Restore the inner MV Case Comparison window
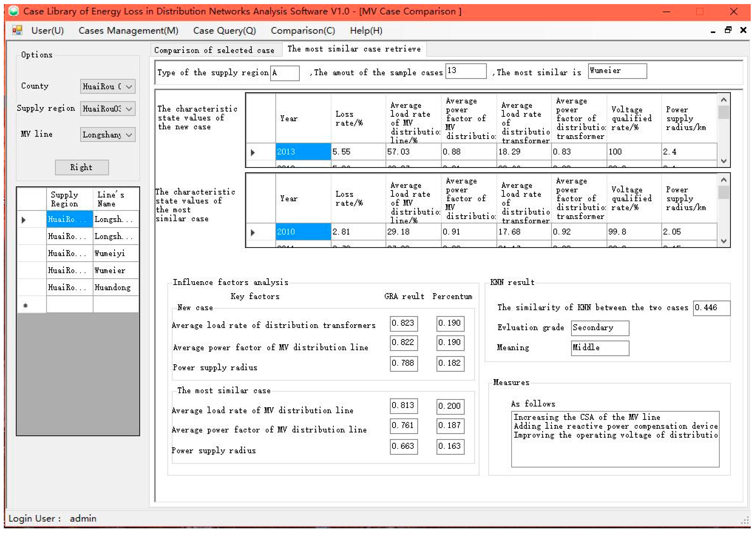The width and height of the screenshot is (756, 534). [728, 30]
